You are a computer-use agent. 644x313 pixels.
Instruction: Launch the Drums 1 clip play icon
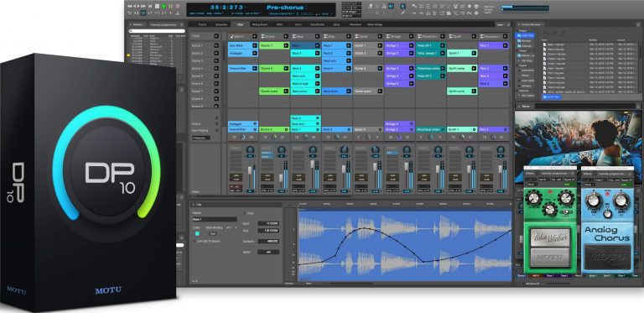tap(286, 45)
